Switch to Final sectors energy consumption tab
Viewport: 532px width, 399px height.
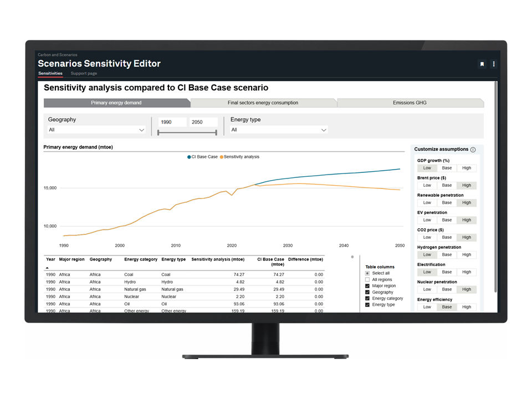click(x=263, y=103)
